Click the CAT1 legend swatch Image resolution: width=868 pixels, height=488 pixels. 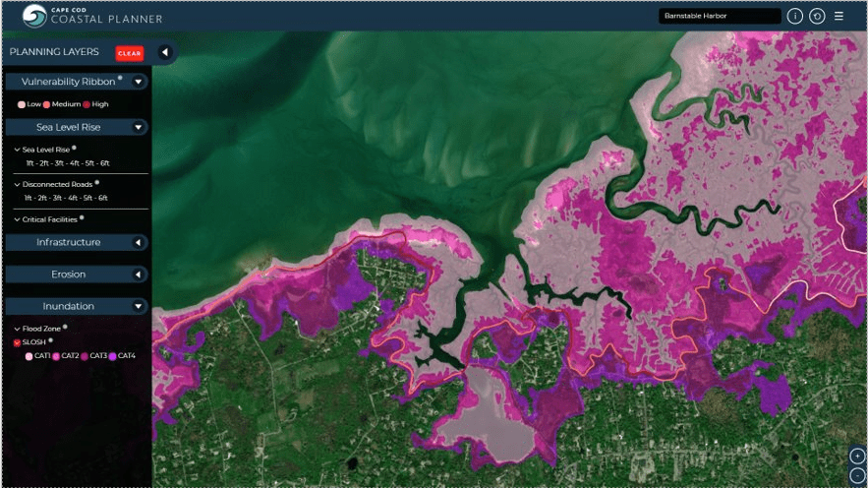click(x=29, y=356)
